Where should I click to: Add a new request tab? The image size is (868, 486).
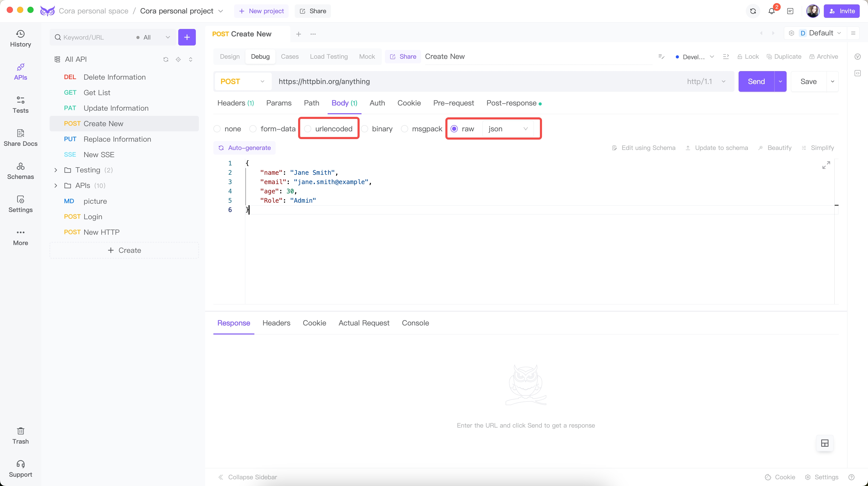[x=298, y=34]
